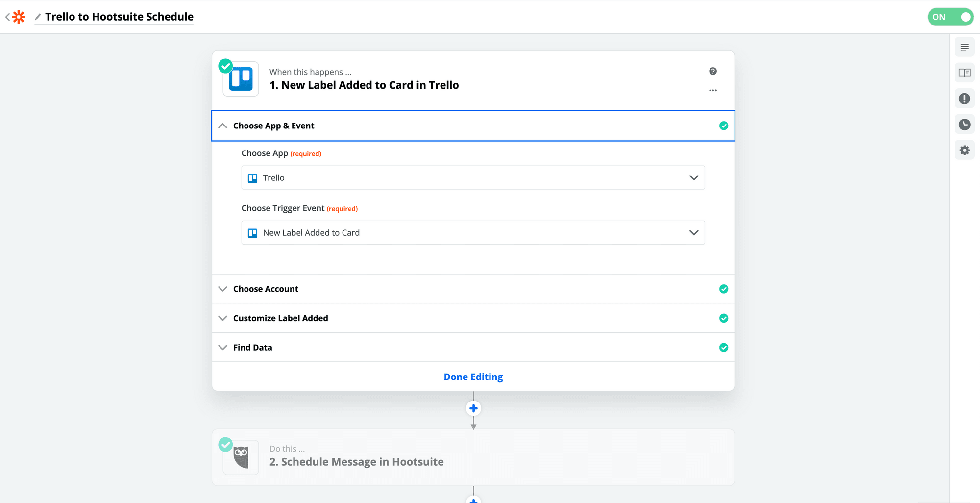Click the Done Editing link
This screenshot has width=980, height=503.
point(473,377)
